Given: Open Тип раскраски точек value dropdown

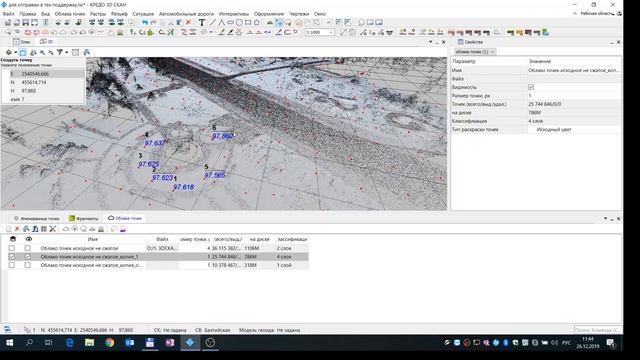Looking at the screenshot, I should click(x=575, y=129).
